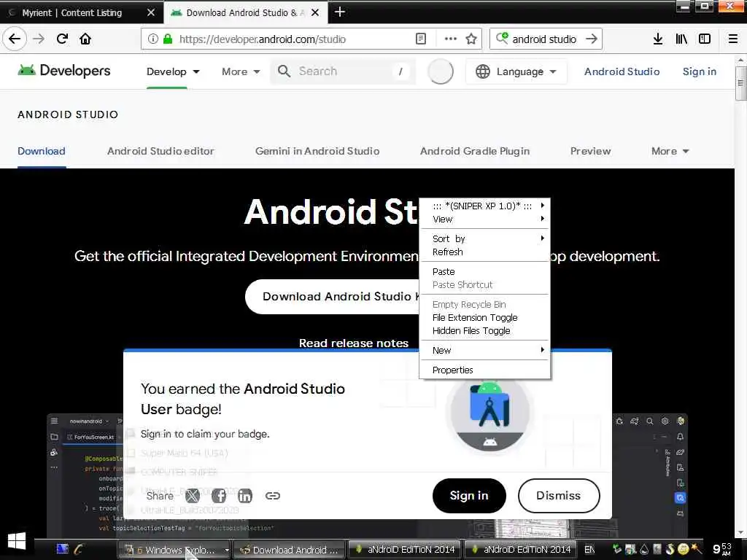Image resolution: width=747 pixels, height=560 pixels.
Task: Share the badge on Facebook
Action: click(x=219, y=496)
